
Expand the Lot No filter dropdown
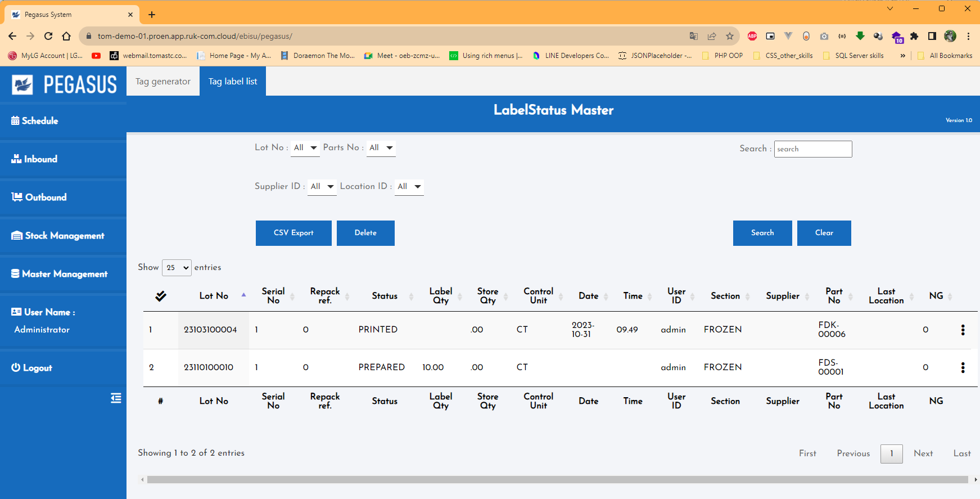[305, 148]
